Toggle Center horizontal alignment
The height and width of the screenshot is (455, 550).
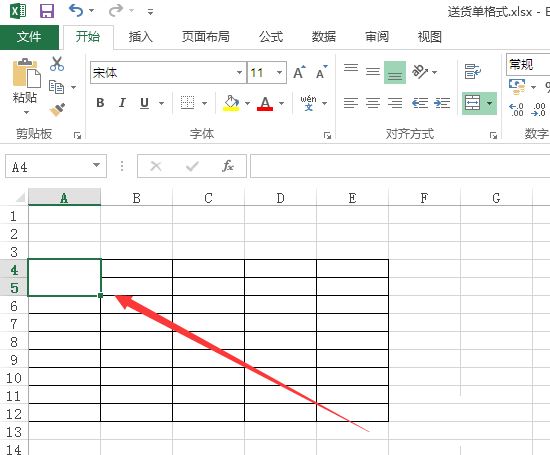pyautogui.click(x=373, y=103)
